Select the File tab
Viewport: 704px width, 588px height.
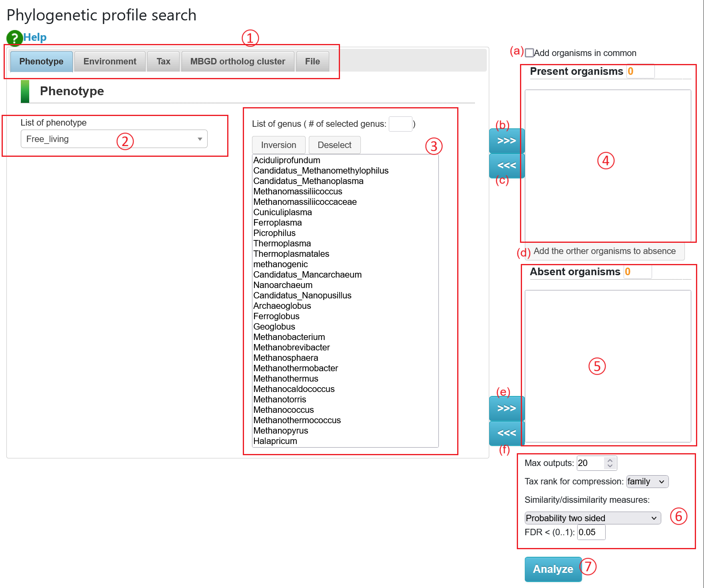312,62
